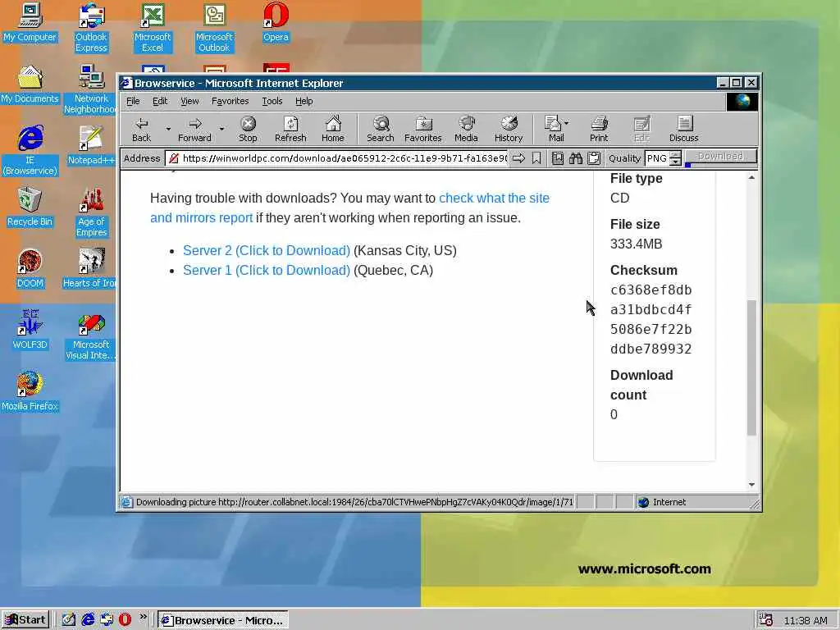Click the 11:38 AM clock

tap(806, 620)
